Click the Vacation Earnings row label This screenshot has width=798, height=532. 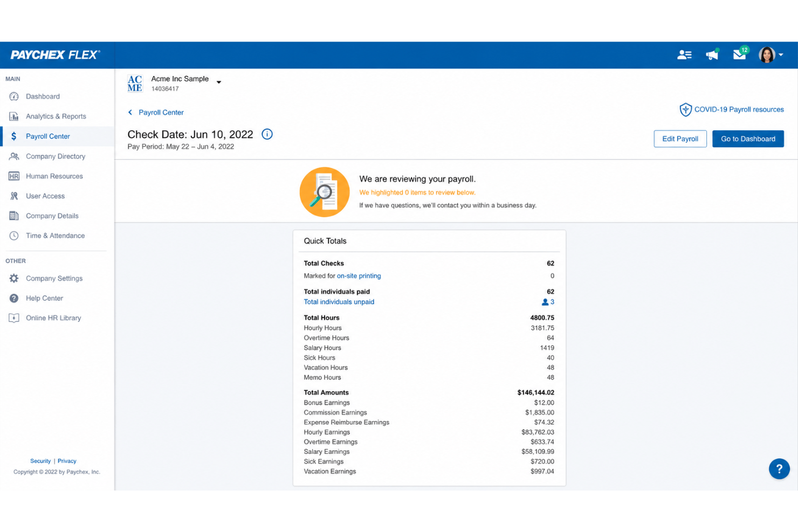coord(330,472)
